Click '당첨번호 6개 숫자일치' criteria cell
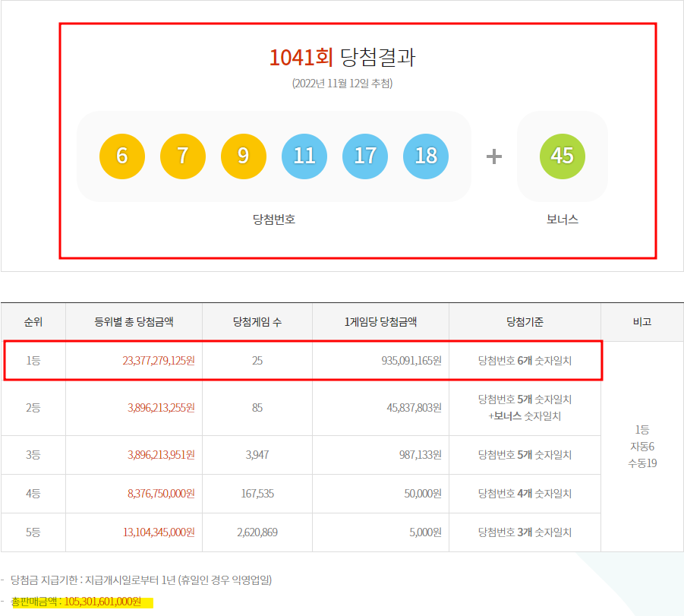 pyautogui.click(x=525, y=361)
